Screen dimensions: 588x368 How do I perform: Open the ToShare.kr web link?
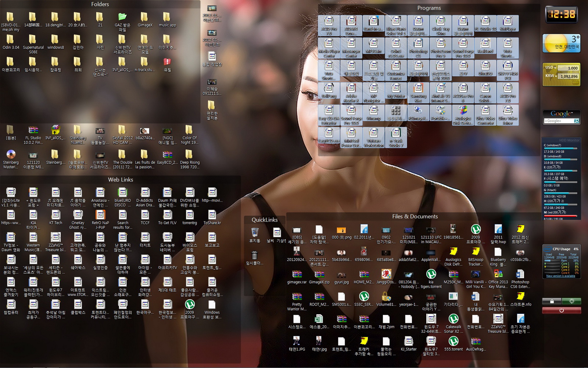[212, 217]
